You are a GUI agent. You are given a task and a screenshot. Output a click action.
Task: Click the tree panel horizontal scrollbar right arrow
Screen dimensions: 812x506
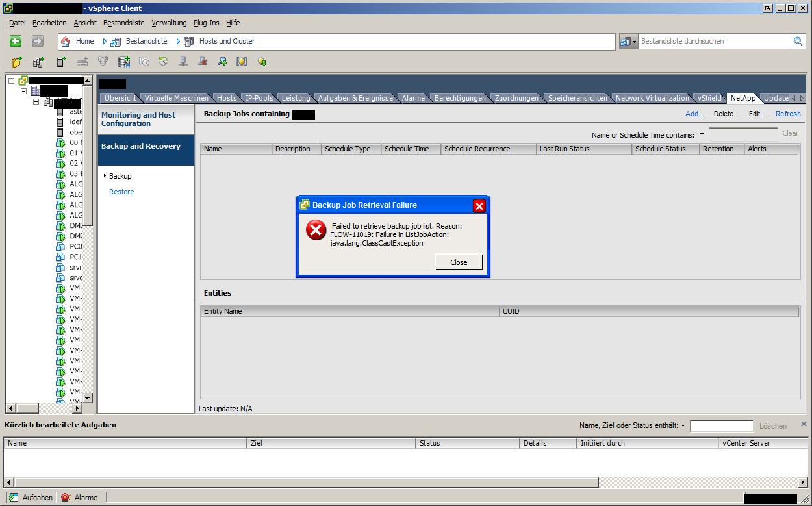79,409
